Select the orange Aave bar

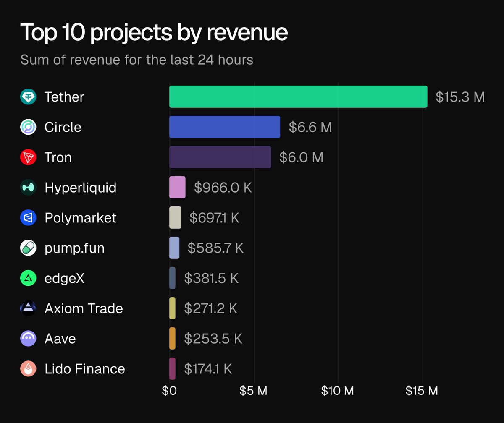(x=173, y=339)
